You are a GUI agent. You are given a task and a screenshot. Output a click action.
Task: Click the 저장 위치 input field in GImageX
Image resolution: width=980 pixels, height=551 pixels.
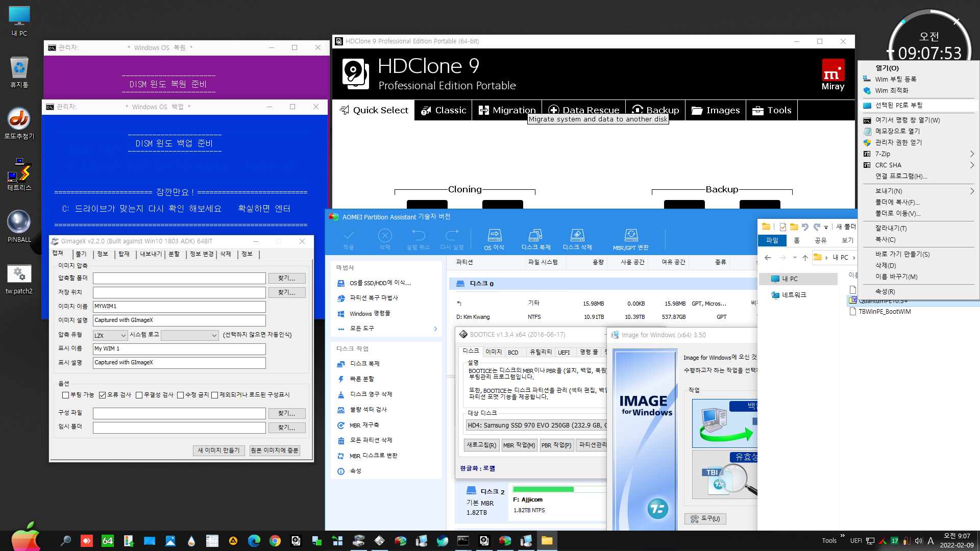[x=179, y=292]
